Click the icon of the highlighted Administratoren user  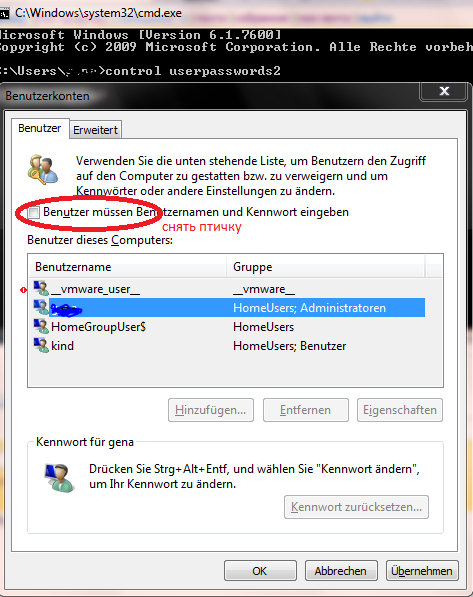pos(41,307)
